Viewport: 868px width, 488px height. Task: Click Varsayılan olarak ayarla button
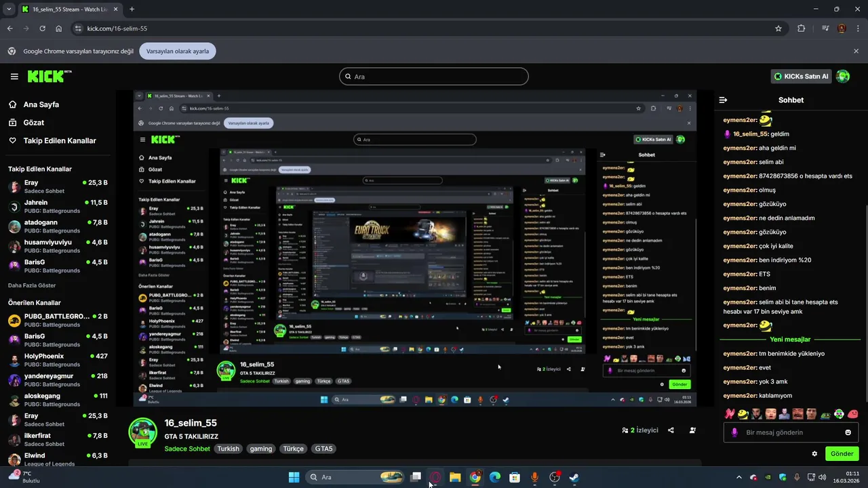[178, 51]
